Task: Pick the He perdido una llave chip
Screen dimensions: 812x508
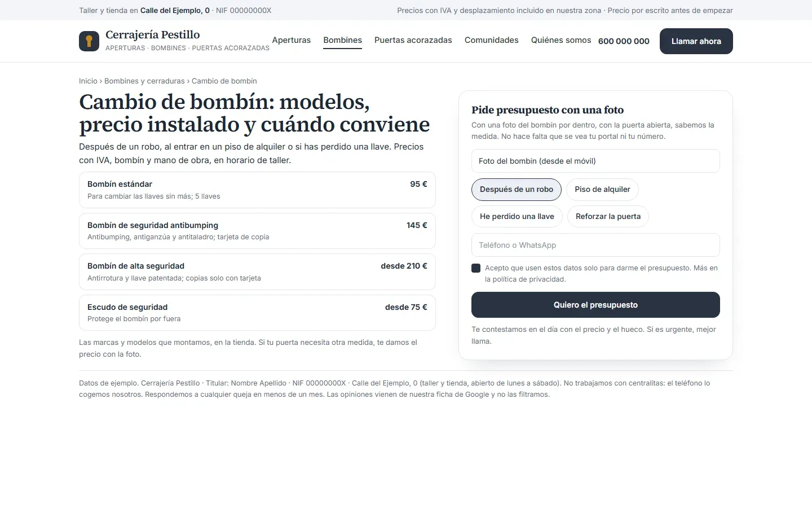Action: click(517, 217)
